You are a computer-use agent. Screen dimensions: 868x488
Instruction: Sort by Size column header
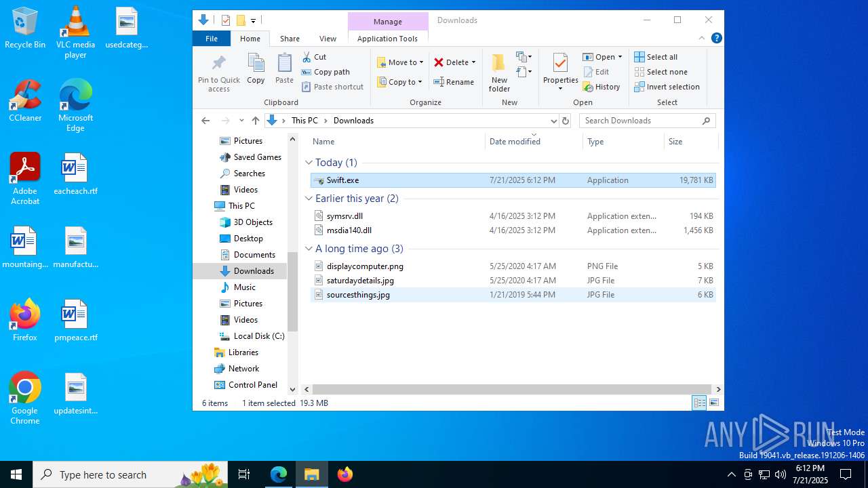tap(690, 142)
